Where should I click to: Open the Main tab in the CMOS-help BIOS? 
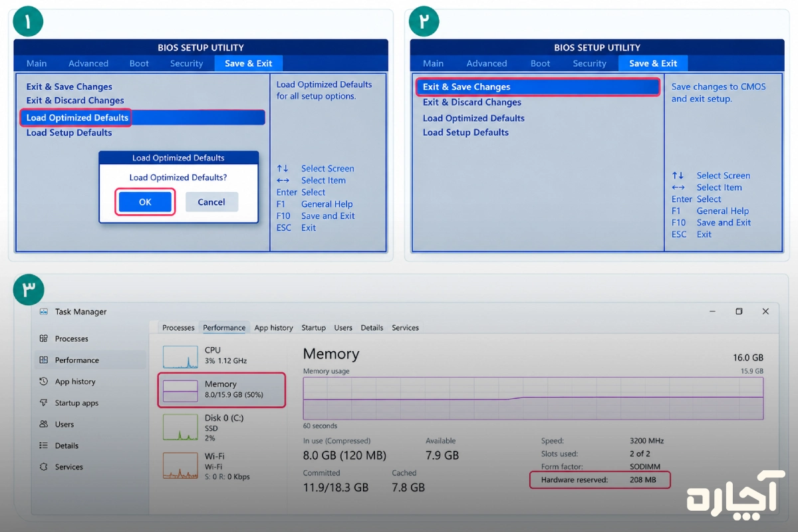tap(433, 63)
